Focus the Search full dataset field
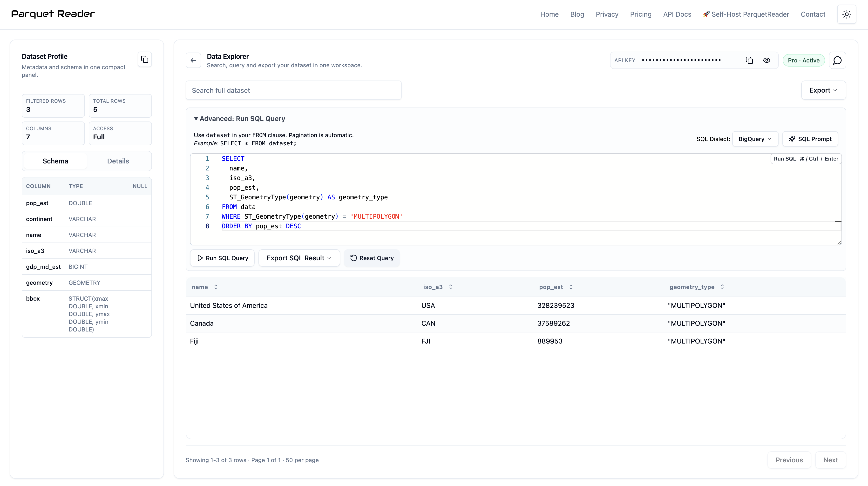868x486 pixels. pos(293,90)
